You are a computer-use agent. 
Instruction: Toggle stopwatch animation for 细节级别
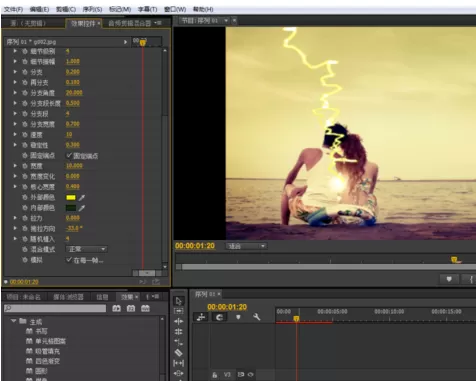point(25,51)
